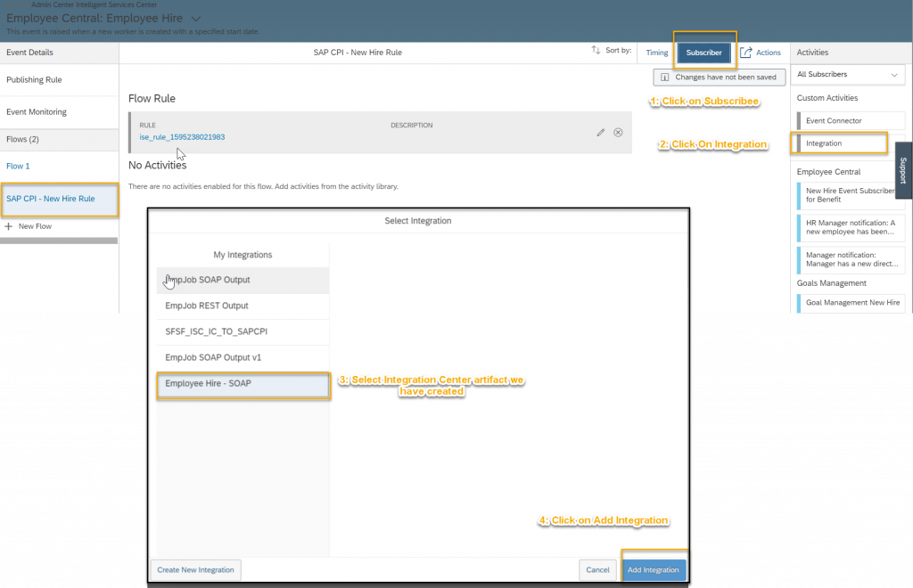Click the My Integrations heading
The height and width of the screenshot is (588, 913).
[243, 255]
